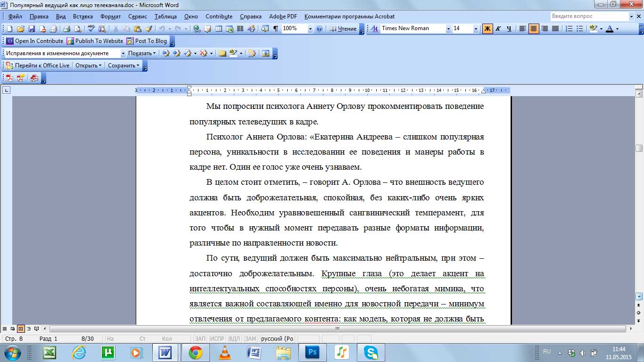Apply the yellow text highlight color

(593, 29)
